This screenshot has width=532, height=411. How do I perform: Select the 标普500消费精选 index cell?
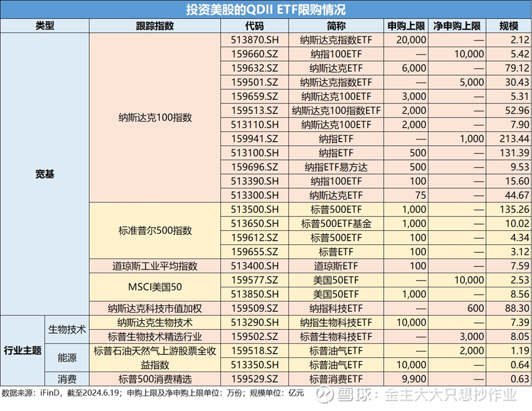coord(155,379)
